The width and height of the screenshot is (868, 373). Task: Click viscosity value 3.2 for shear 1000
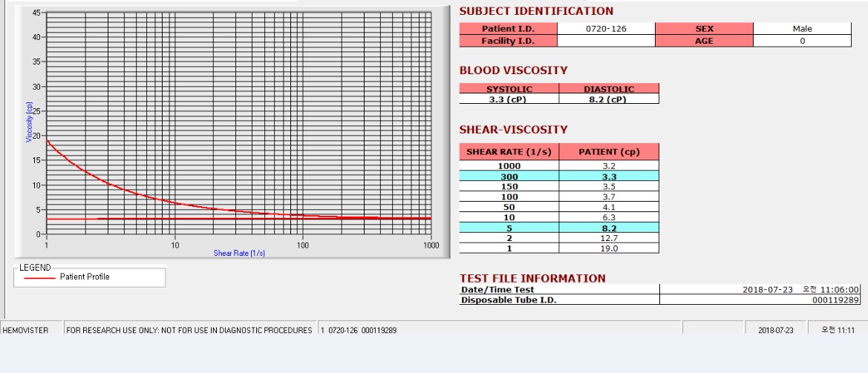pos(609,165)
